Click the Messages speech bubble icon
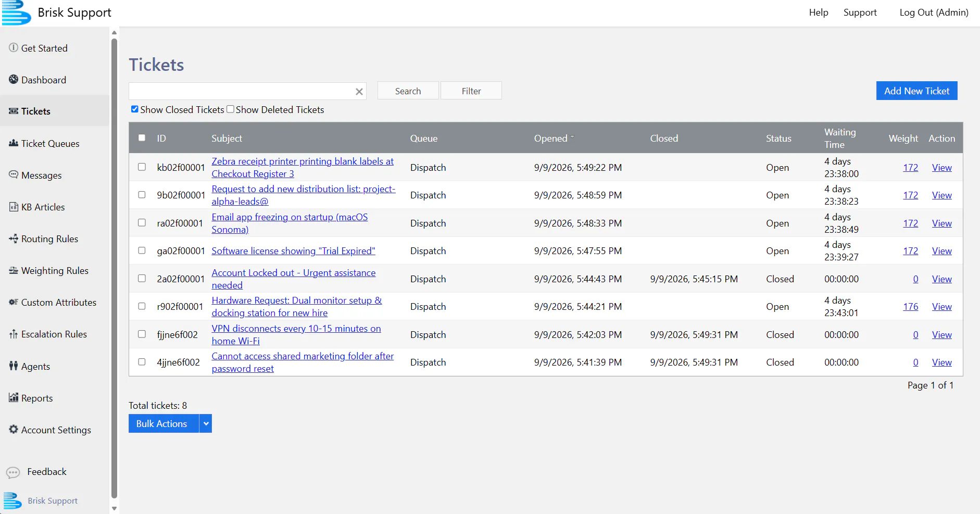This screenshot has width=980, height=514. pos(14,174)
